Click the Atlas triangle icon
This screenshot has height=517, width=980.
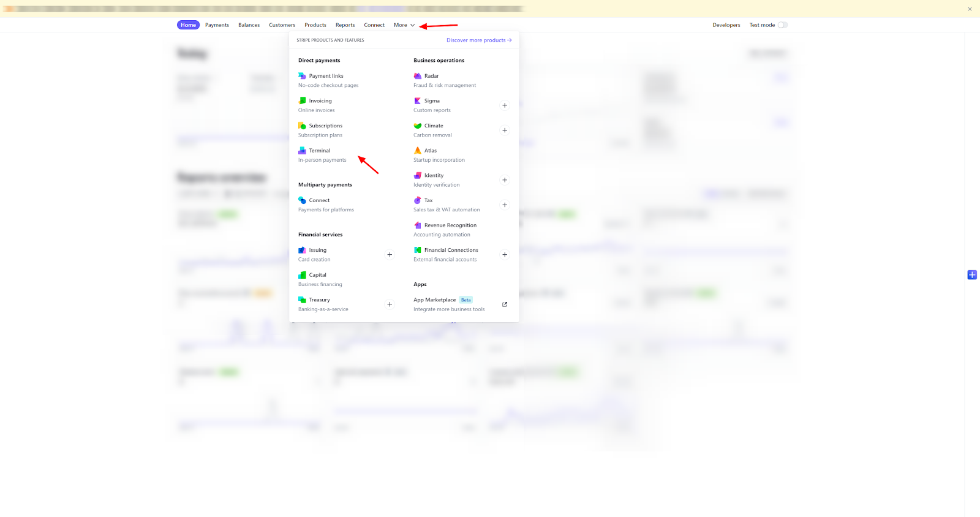pyautogui.click(x=417, y=150)
